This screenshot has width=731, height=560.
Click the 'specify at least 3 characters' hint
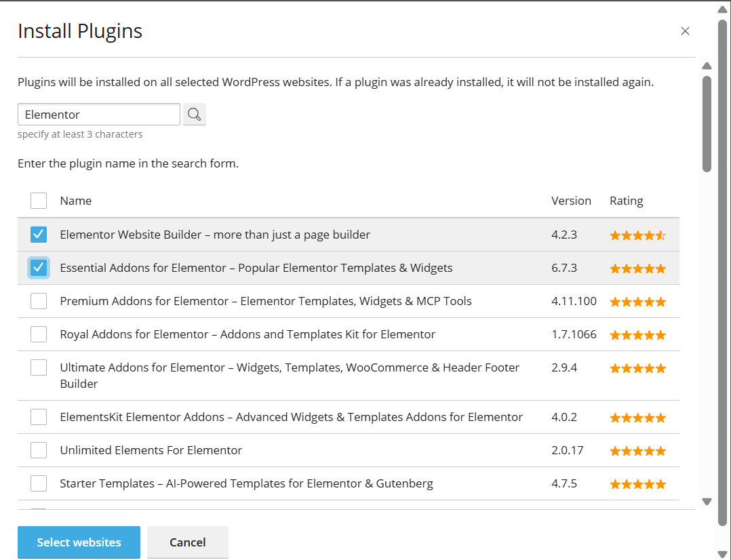tap(80, 134)
